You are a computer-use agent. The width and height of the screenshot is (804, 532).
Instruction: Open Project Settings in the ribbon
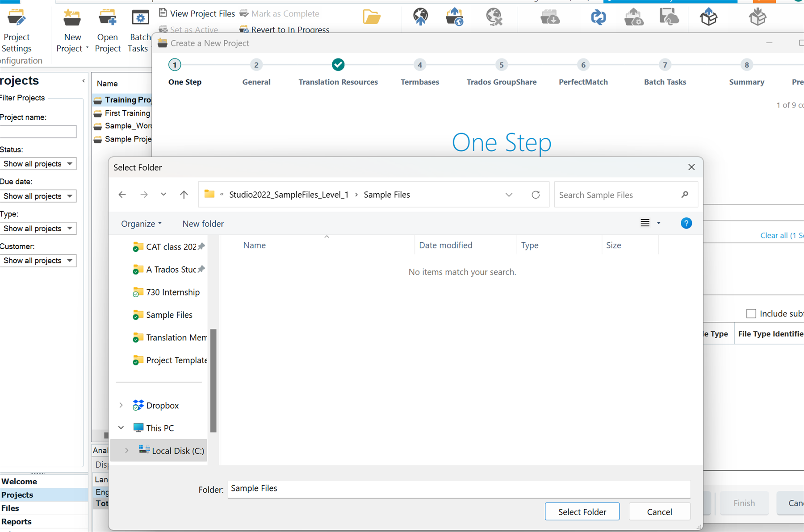pyautogui.click(x=17, y=30)
